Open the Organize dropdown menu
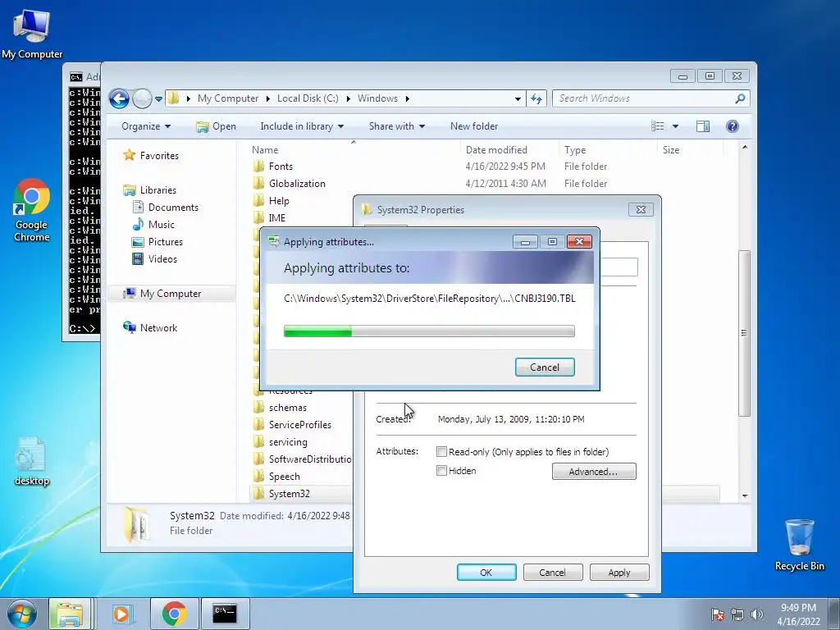The width and height of the screenshot is (840, 630). 146,126
